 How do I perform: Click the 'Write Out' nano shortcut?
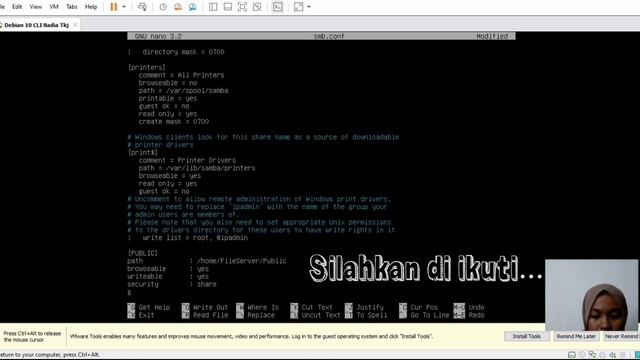(x=205, y=307)
